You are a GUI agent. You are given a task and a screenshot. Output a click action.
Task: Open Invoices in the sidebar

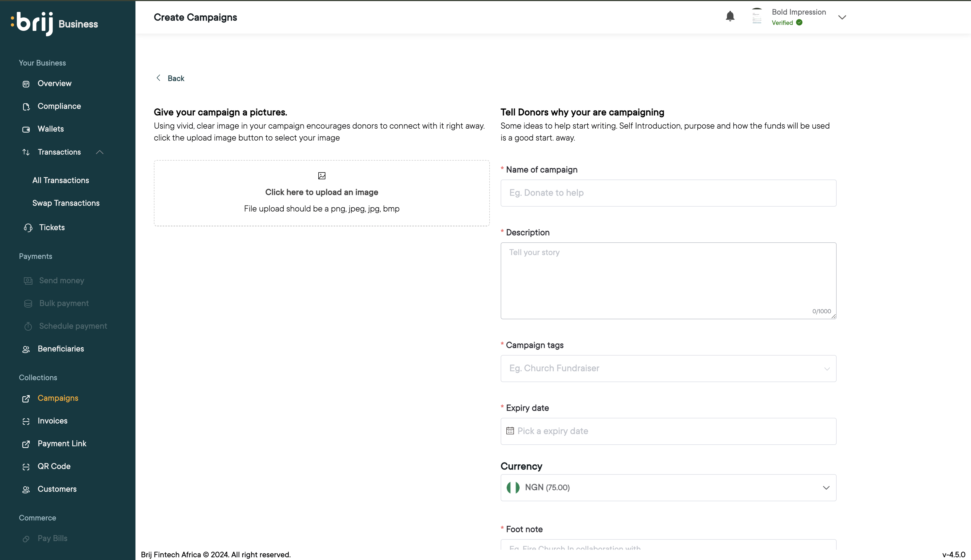click(x=53, y=421)
